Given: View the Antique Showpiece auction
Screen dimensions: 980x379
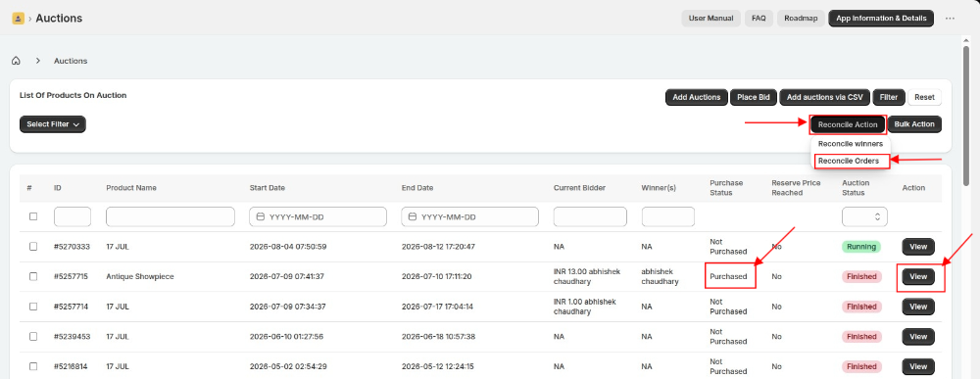Looking at the screenshot, I should tap(918, 276).
